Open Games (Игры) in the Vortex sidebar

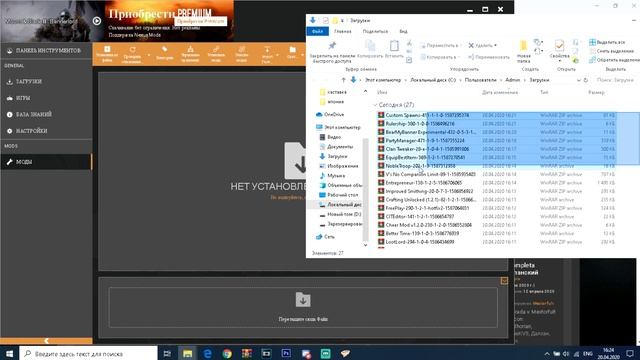coord(46,98)
